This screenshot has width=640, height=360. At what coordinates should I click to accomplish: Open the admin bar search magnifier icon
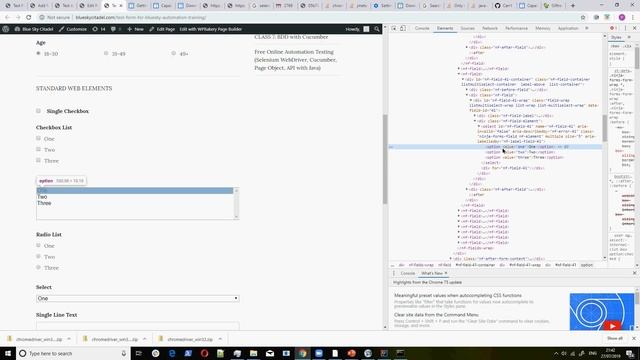[x=377, y=29]
